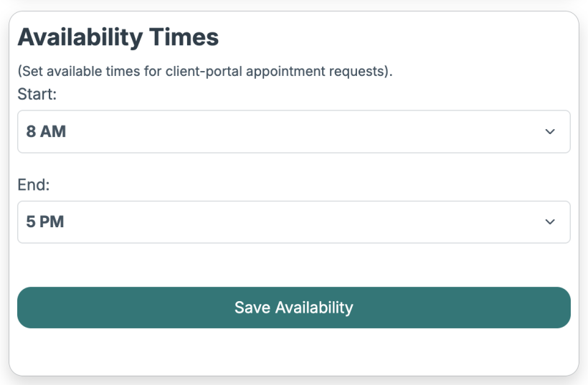This screenshot has width=588, height=385.
Task: Click the chevron icon in End dropdown
Action: [550, 222]
